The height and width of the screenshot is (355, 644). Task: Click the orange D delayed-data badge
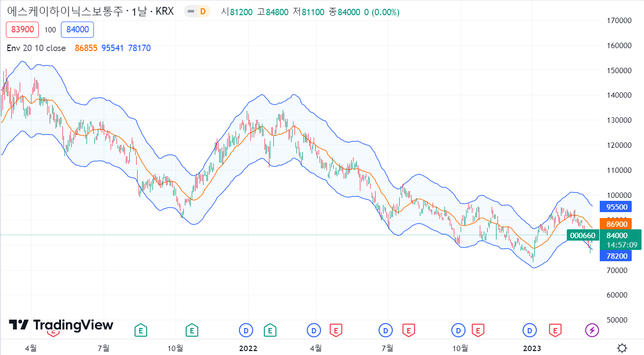(203, 11)
